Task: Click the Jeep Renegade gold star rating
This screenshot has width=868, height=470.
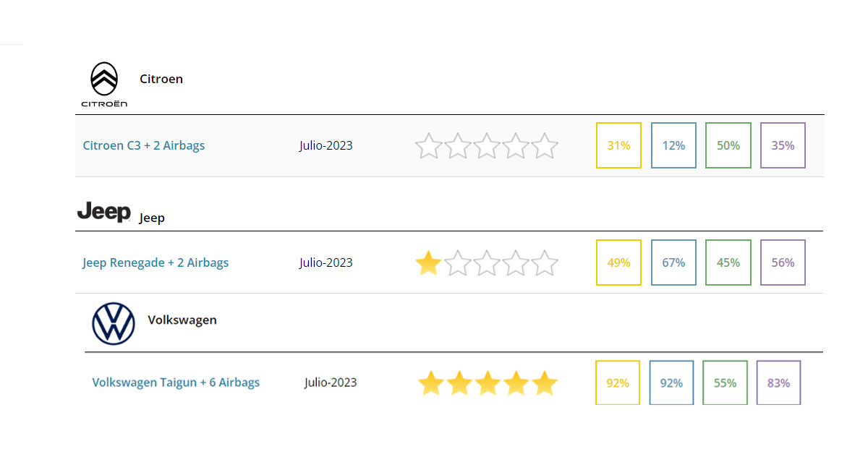Action: click(429, 263)
